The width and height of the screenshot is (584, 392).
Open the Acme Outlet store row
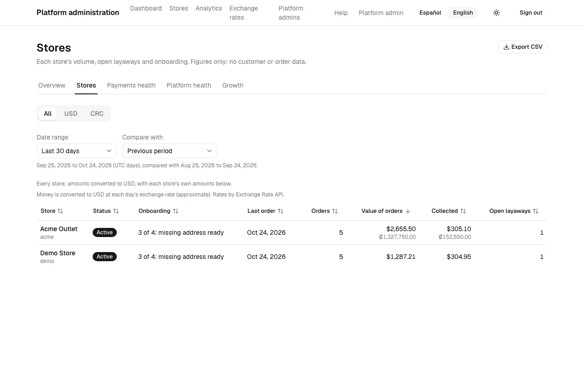pyautogui.click(x=292, y=232)
